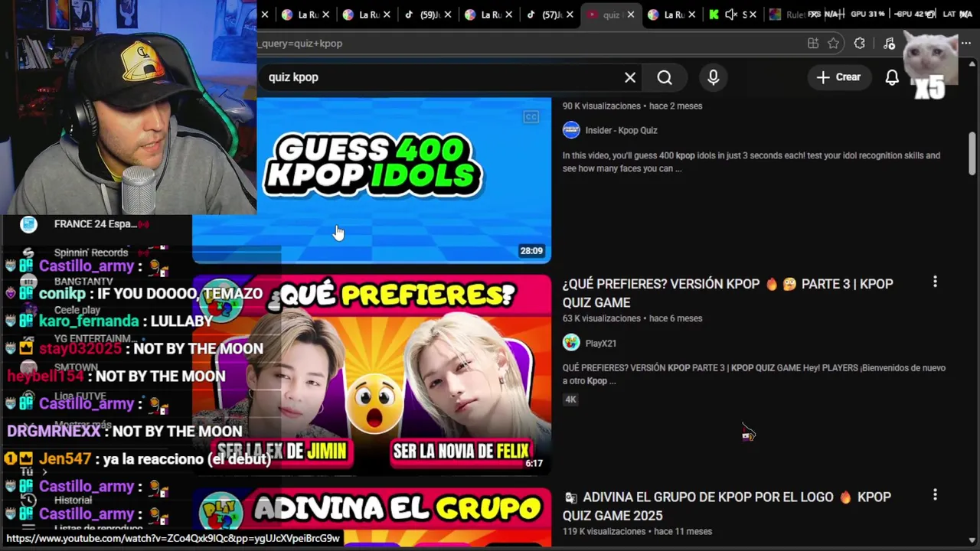Screen dimensions: 980x551
Task: Open 'ADIVINA EL GRUPO DE KPOP' video title
Action: pos(727,506)
